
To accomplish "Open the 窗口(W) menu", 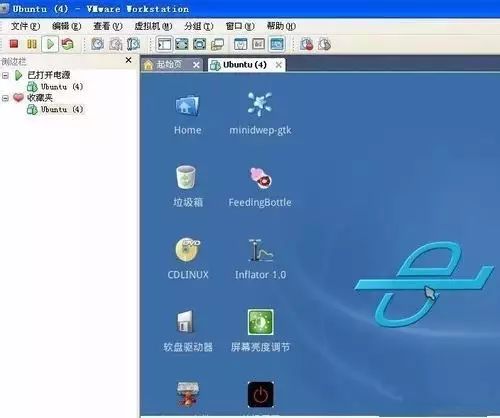I will (x=240, y=26).
